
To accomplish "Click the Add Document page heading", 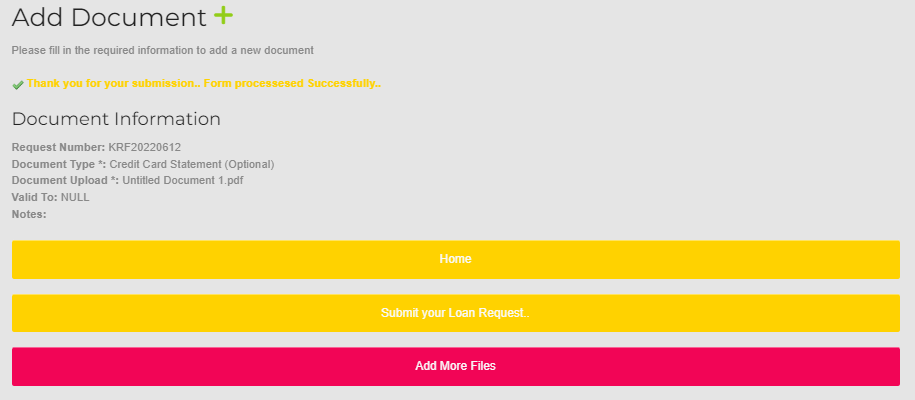I will tap(109, 17).
